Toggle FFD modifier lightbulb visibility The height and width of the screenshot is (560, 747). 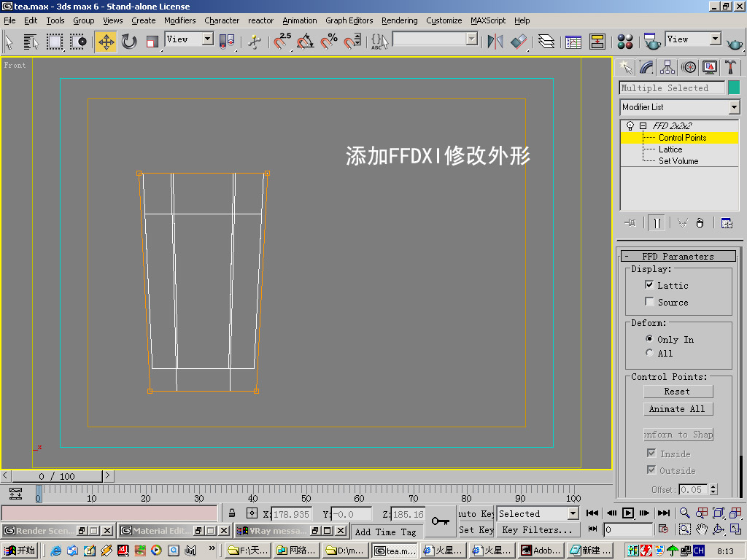tap(630, 125)
